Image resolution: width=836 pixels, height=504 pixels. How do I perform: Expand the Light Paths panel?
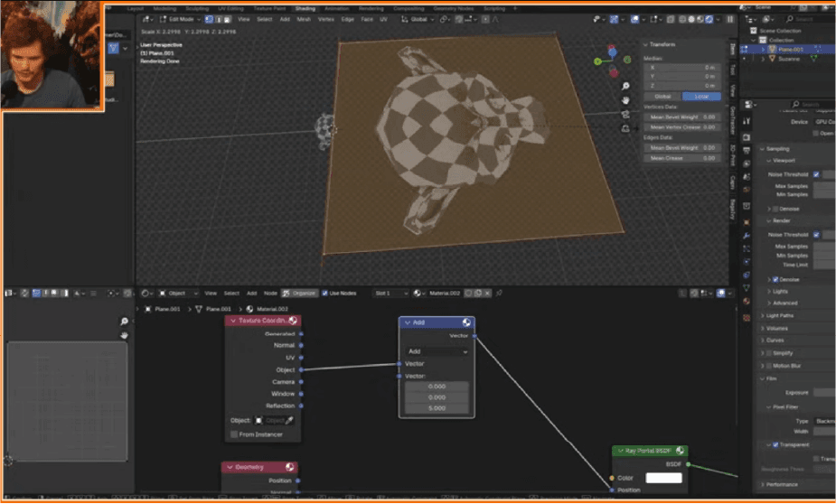(x=781, y=315)
